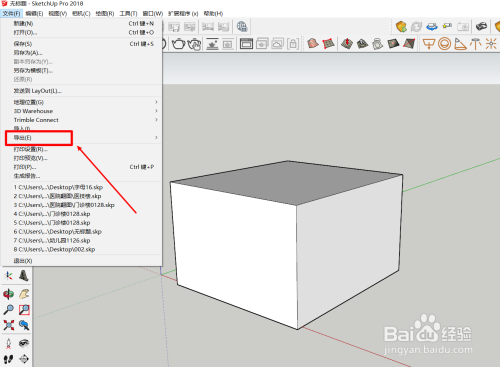Choose 保存(S) from the File menu
Screen dimensions: 500x367
point(83,44)
